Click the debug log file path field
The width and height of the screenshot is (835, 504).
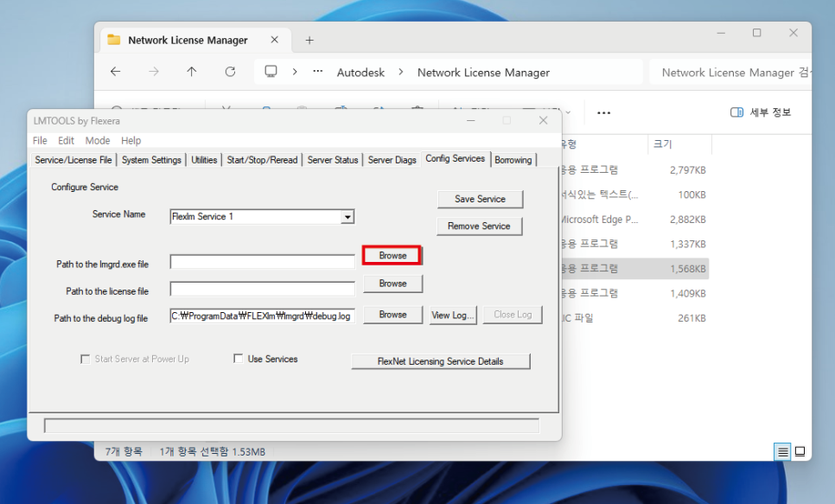click(263, 316)
